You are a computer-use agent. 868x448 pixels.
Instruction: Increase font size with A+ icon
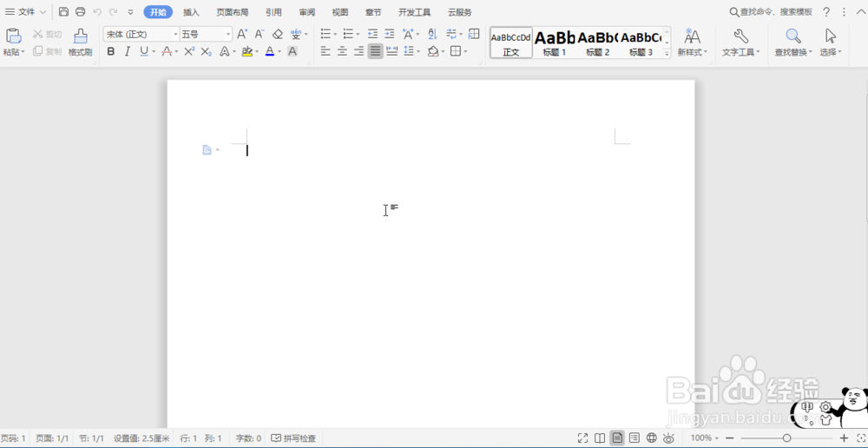click(x=242, y=34)
